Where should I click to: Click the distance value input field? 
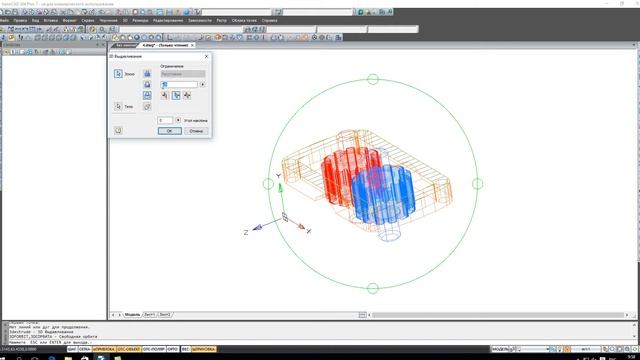179,84
